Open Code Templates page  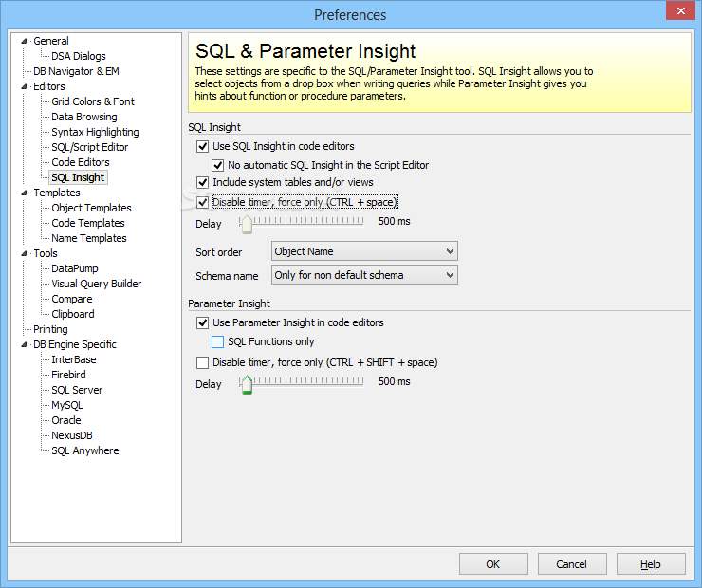pos(87,223)
